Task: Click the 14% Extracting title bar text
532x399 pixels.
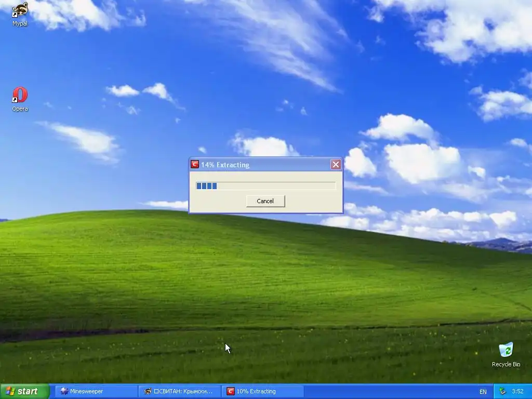Action: pos(225,165)
